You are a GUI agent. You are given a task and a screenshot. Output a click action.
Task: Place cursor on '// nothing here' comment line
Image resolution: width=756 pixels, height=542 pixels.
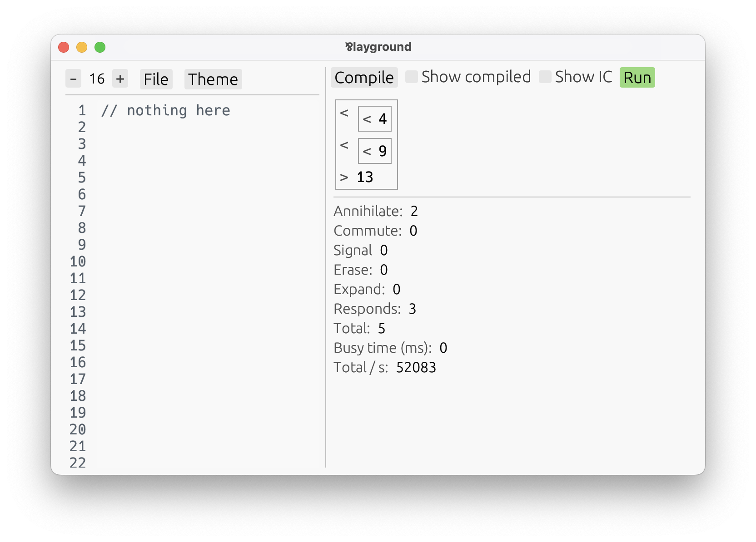(x=166, y=110)
